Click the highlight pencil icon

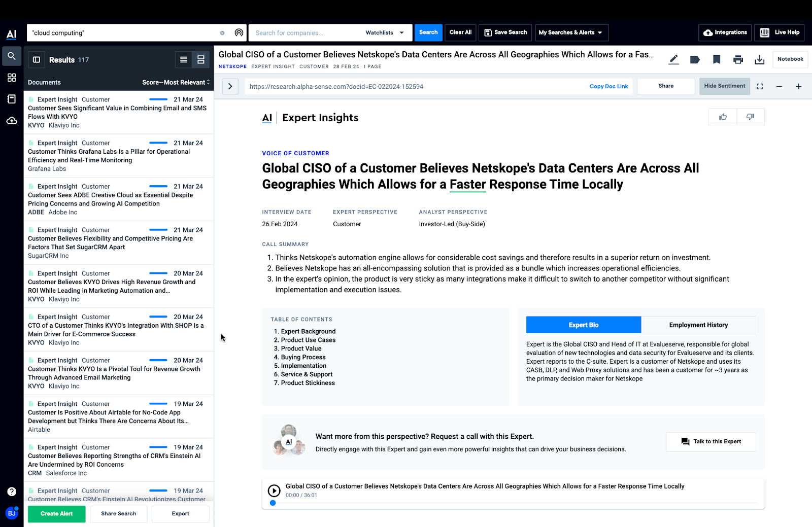673,59
